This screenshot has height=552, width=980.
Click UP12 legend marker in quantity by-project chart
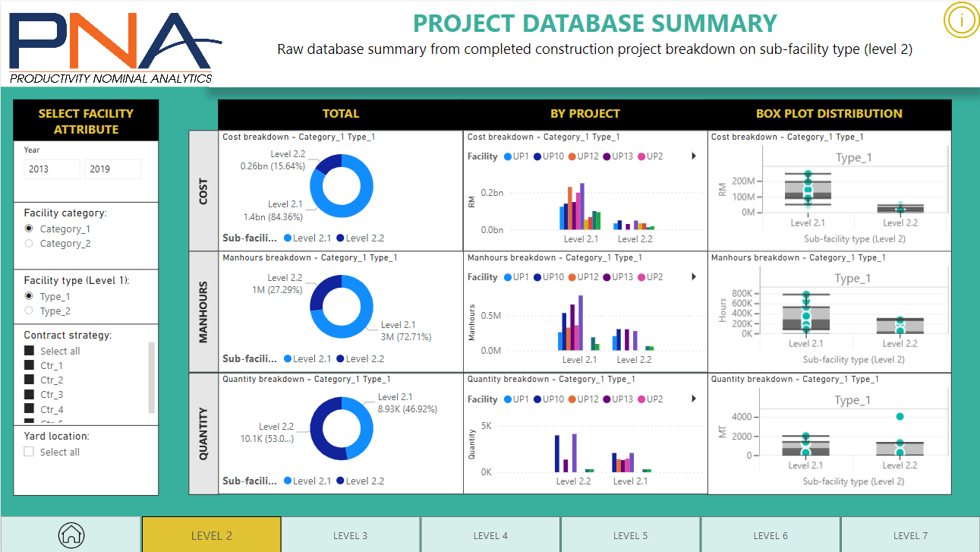[571, 399]
